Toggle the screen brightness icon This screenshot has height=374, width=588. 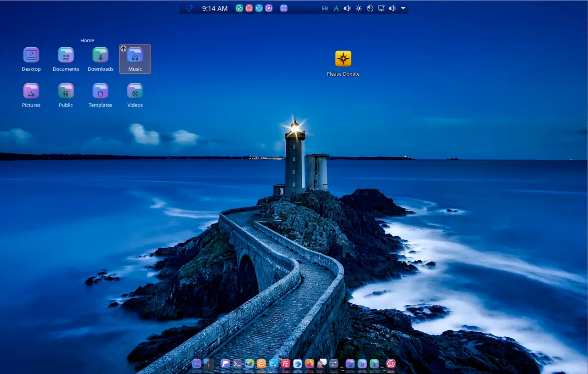pos(358,8)
